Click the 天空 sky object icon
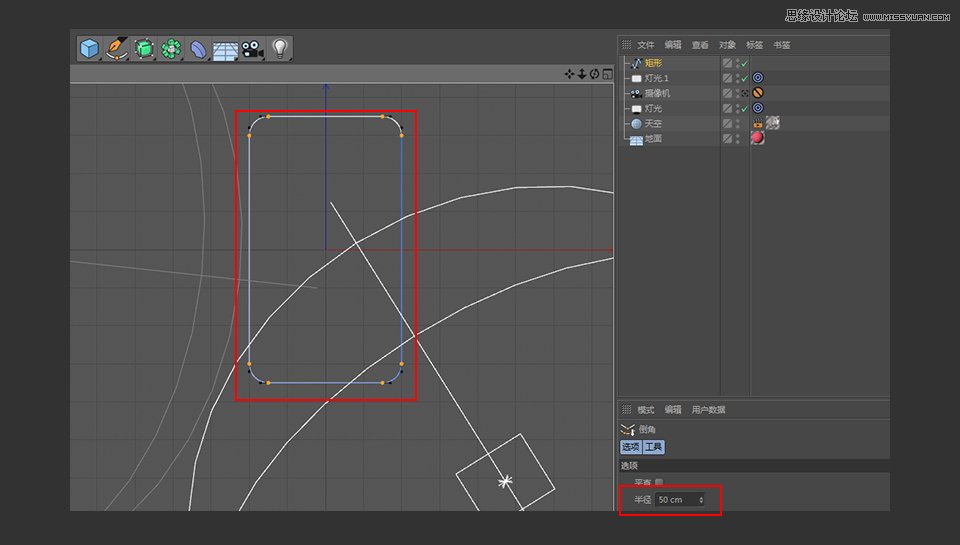This screenshot has height=545, width=960. click(x=636, y=124)
